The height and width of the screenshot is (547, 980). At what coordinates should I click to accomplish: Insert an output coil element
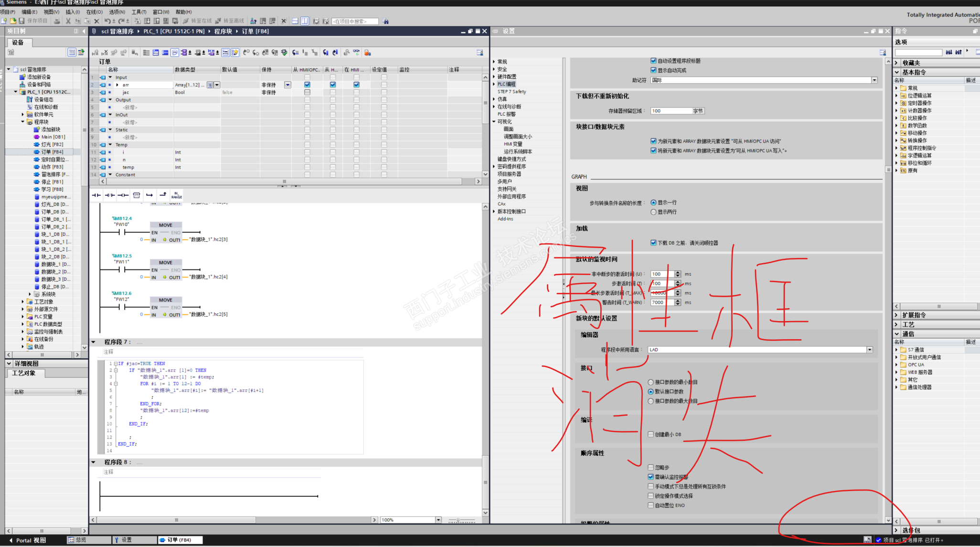123,195
